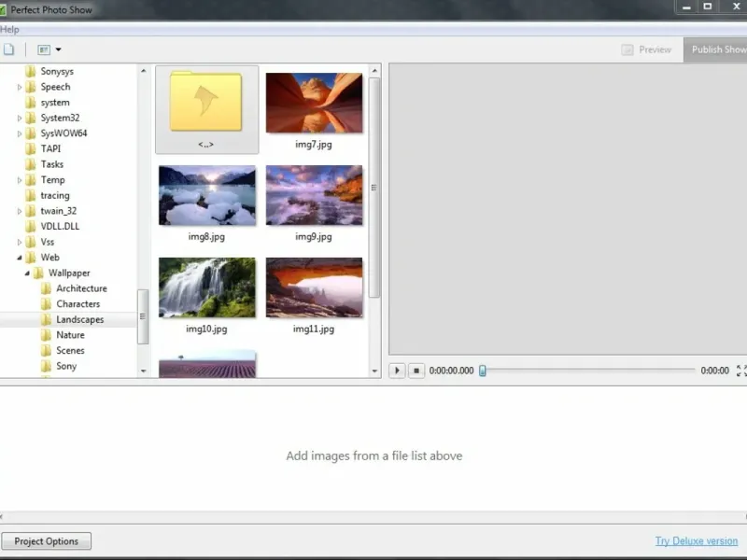Click file list scroll down arrow

(374, 371)
